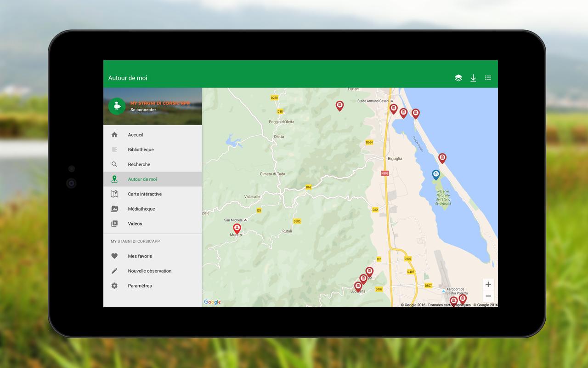This screenshot has width=588, height=368.
Task: Open Vidéos from the drawer
Action: [x=153, y=224]
